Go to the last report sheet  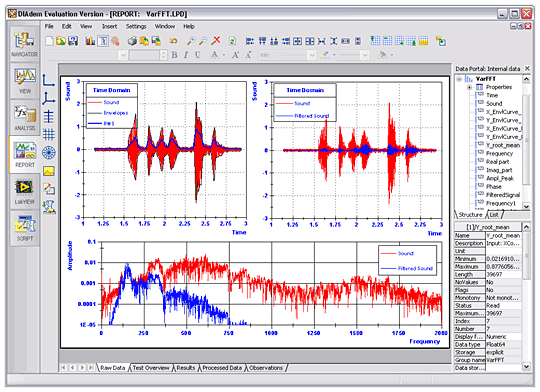(x=91, y=368)
